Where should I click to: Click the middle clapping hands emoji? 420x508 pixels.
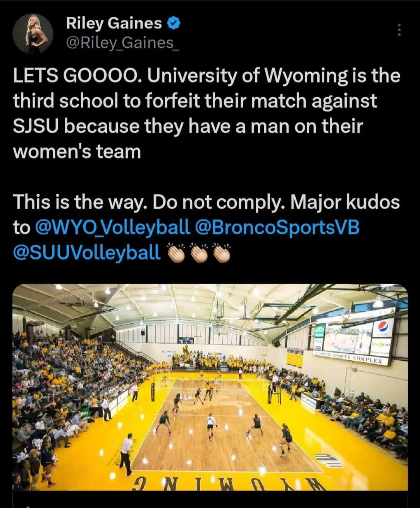200,253
